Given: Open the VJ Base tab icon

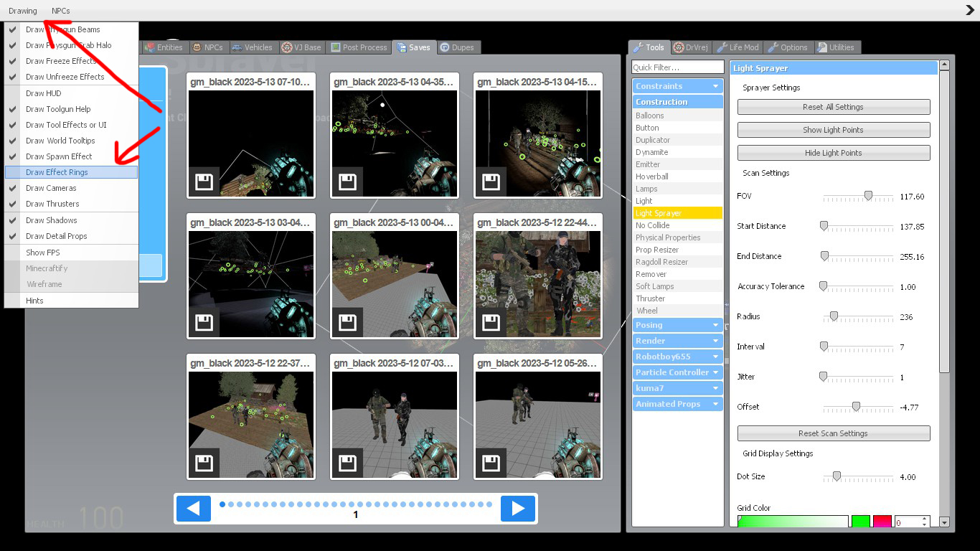Looking at the screenshot, I should click(301, 47).
